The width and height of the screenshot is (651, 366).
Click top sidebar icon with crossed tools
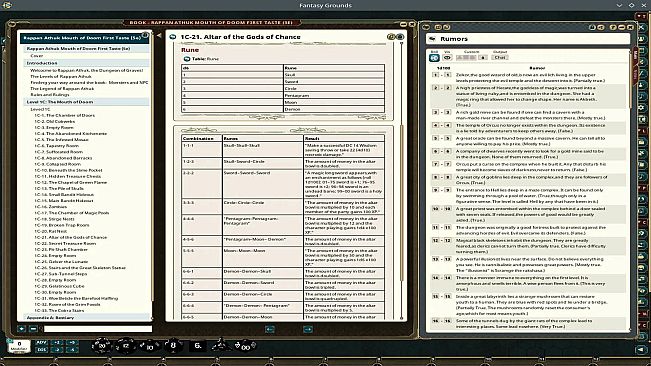click(x=642, y=28)
